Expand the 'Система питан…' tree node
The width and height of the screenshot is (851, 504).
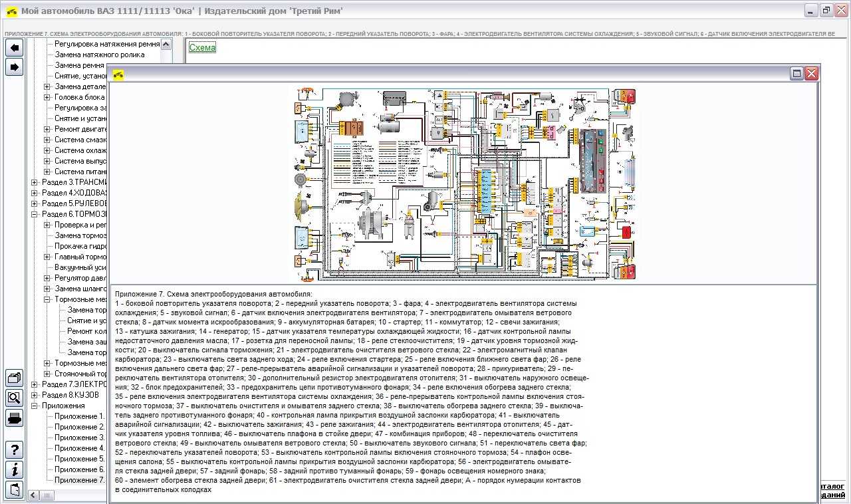(47, 172)
